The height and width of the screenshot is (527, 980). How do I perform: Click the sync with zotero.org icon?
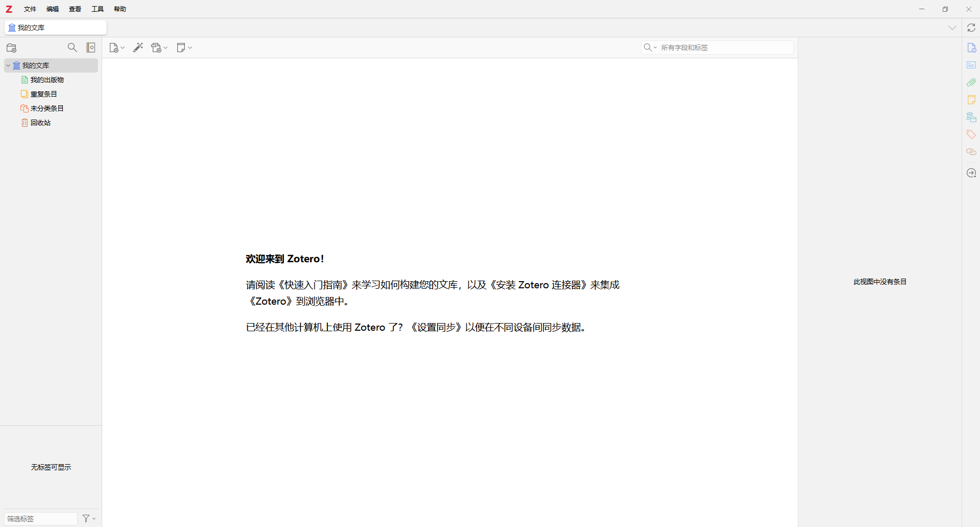pyautogui.click(x=971, y=28)
